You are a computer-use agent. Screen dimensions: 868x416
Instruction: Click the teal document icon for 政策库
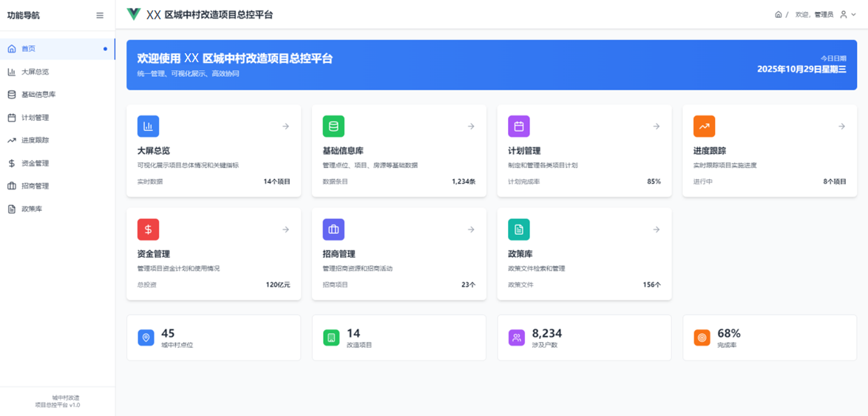[519, 229]
